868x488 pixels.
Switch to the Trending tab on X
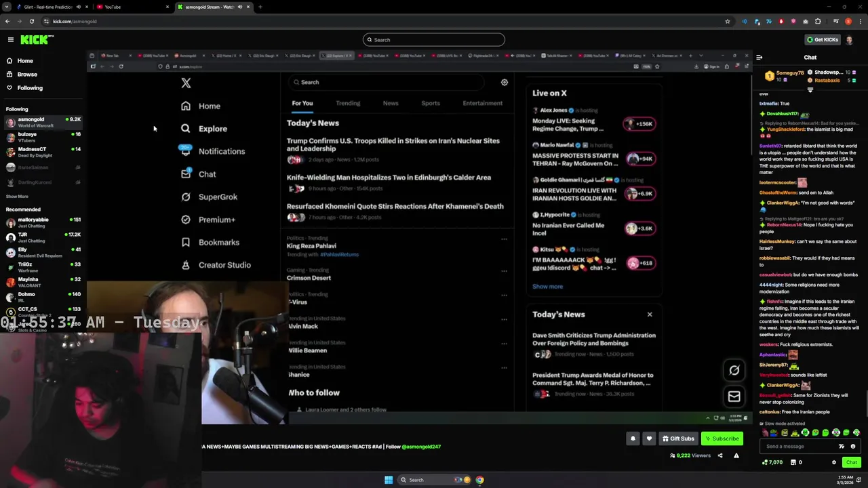(x=348, y=103)
